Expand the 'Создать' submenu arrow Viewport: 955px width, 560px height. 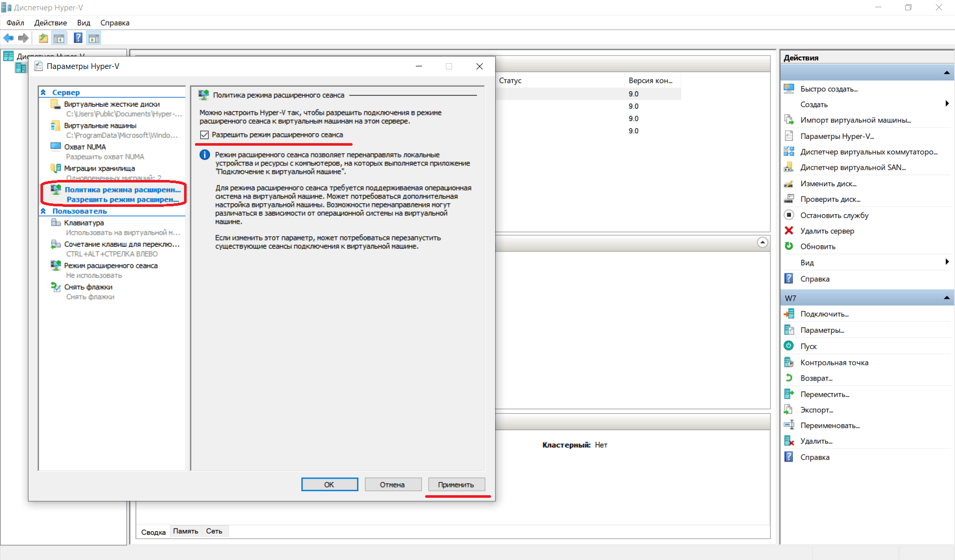pos(947,104)
